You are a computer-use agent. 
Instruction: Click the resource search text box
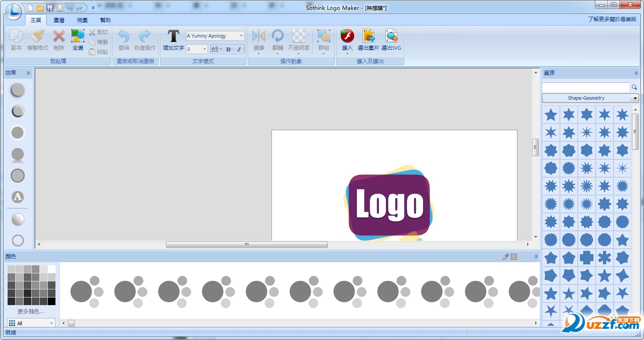click(x=585, y=87)
